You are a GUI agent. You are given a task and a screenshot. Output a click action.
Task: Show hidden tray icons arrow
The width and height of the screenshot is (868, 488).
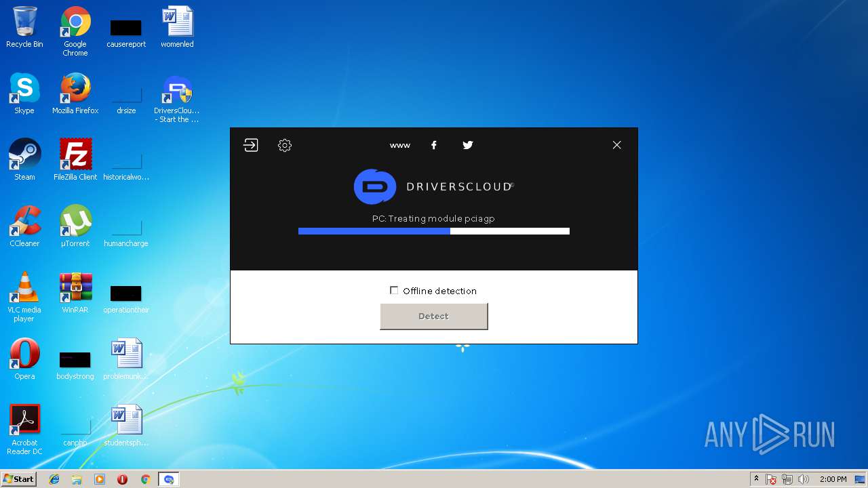click(x=756, y=479)
